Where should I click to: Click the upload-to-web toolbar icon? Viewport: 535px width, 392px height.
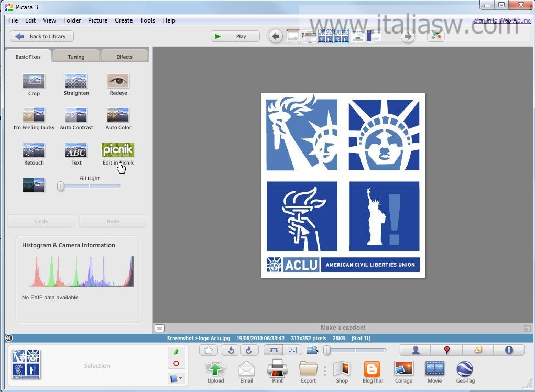tap(436, 36)
